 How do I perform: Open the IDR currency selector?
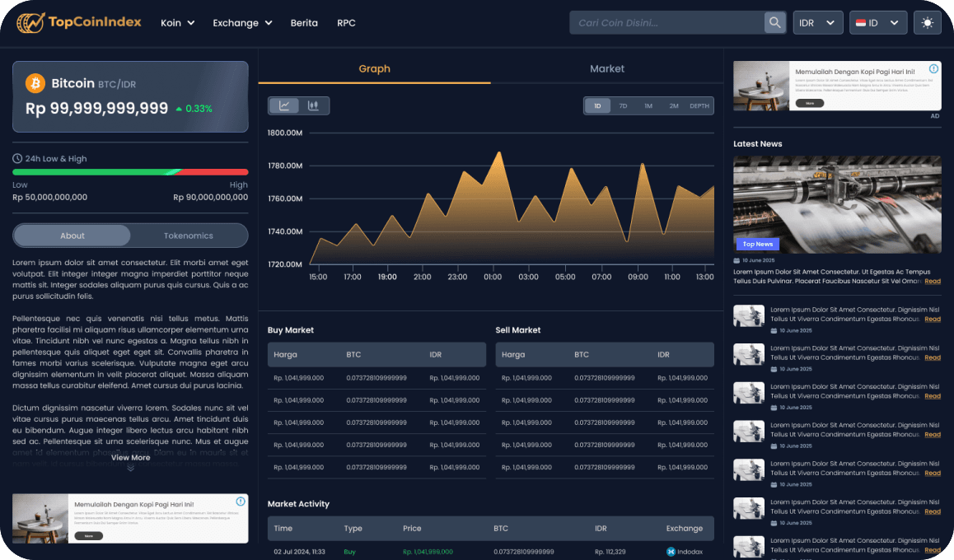(818, 23)
